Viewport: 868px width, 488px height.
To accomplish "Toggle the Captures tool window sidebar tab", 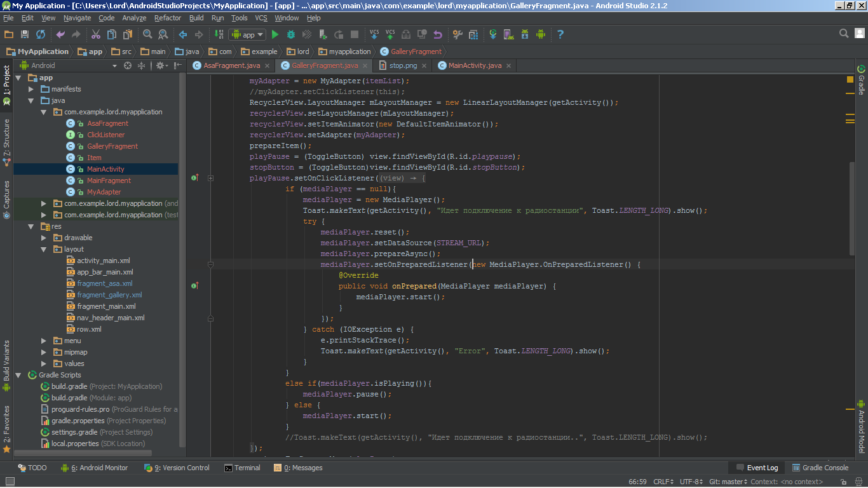I will [x=6, y=200].
